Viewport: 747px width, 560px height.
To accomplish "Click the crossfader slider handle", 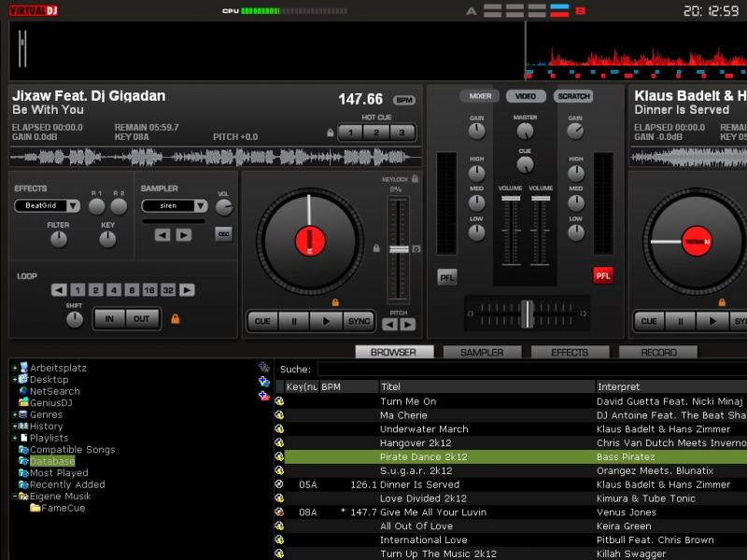I will click(527, 314).
